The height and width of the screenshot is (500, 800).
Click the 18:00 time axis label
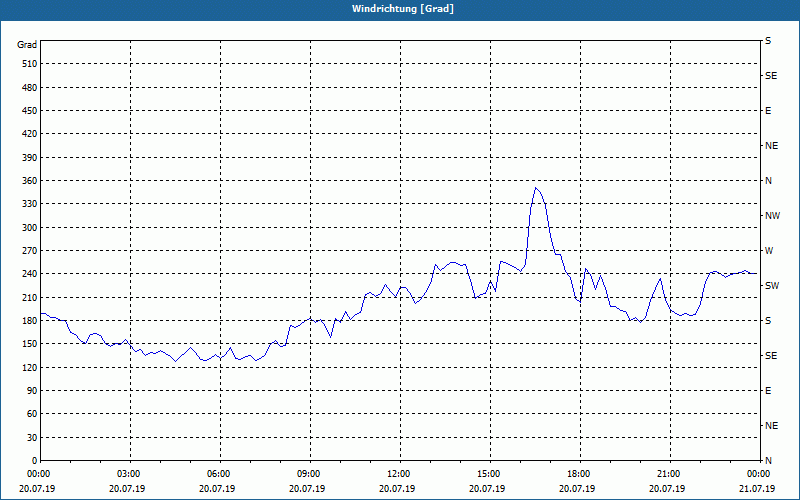pyautogui.click(x=580, y=474)
